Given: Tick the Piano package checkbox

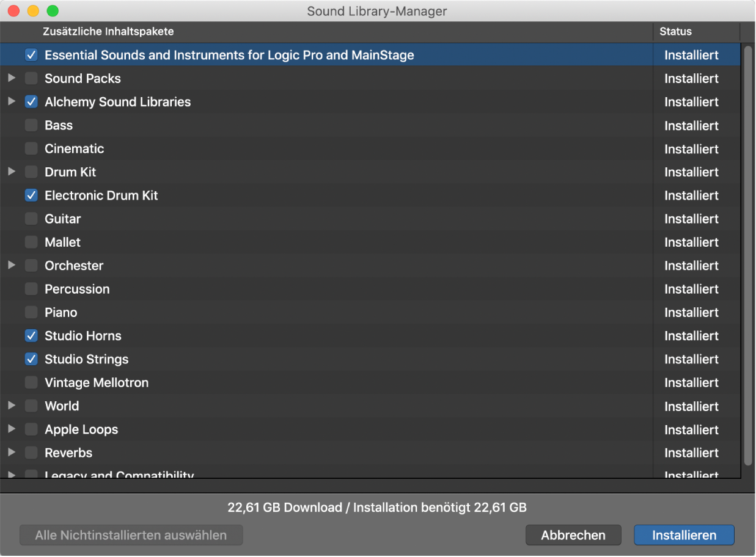Looking at the screenshot, I should point(31,313).
